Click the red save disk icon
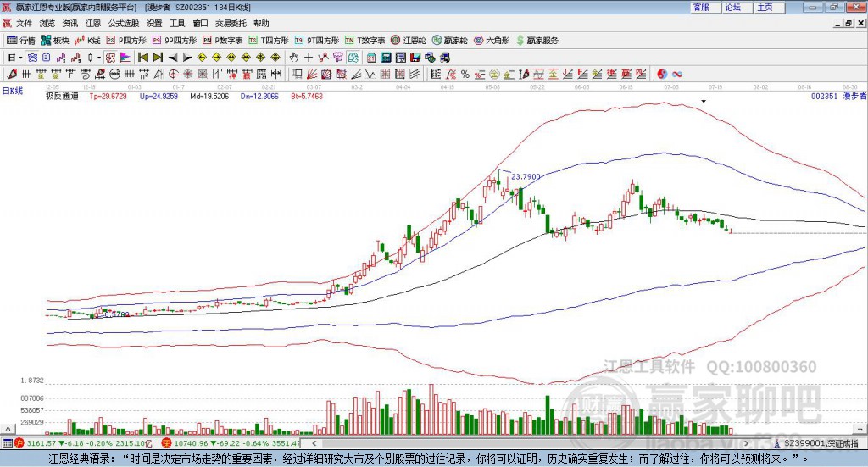Screen dimensions: 868x467 (x=415, y=58)
